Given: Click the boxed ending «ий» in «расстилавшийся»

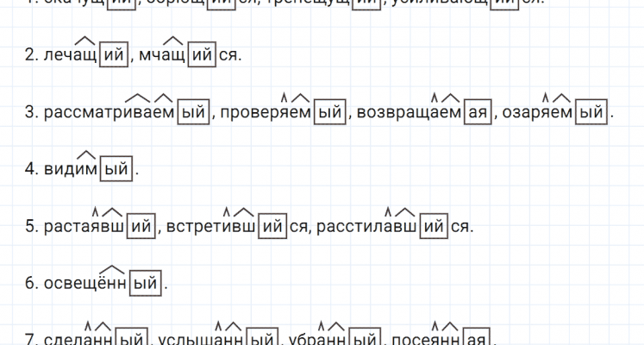Looking at the screenshot, I should pyautogui.click(x=435, y=227).
